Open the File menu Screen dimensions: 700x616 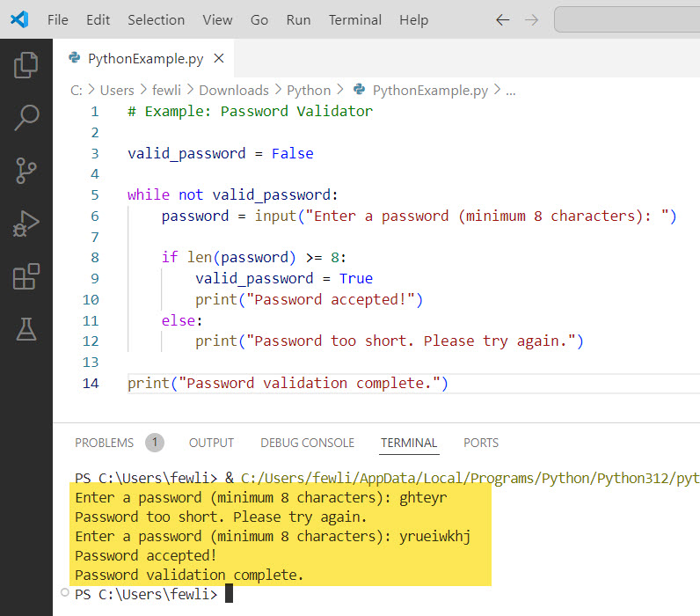[58, 19]
